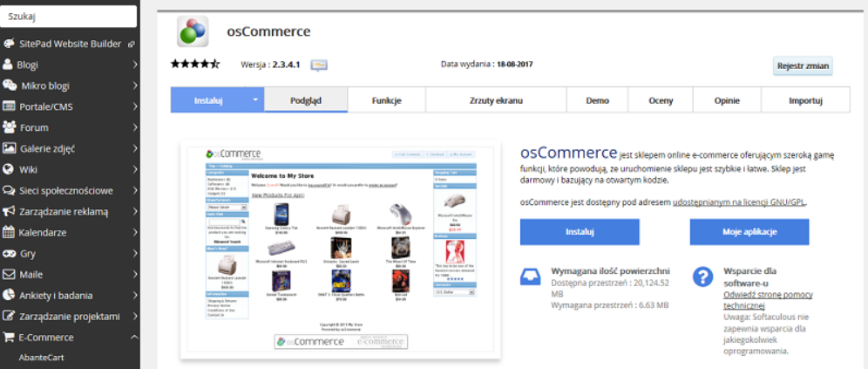Click the Szukaj search field
868x369 pixels.
pyautogui.click(x=69, y=17)
